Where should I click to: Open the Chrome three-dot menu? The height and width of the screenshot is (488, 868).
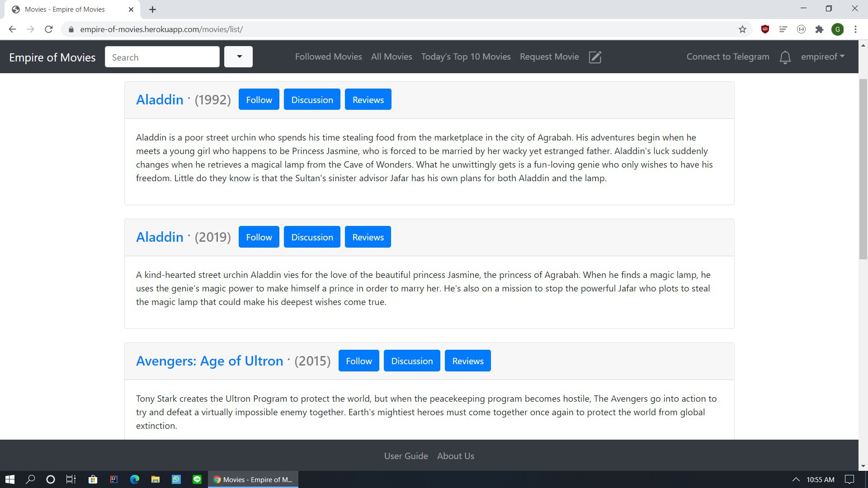855,29
